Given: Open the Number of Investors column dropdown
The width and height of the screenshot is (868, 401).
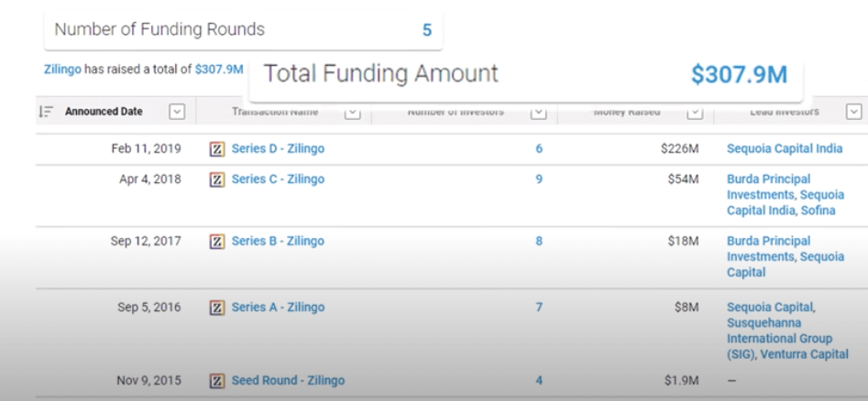Looking at the screenshot, I should tap(539, 114).
